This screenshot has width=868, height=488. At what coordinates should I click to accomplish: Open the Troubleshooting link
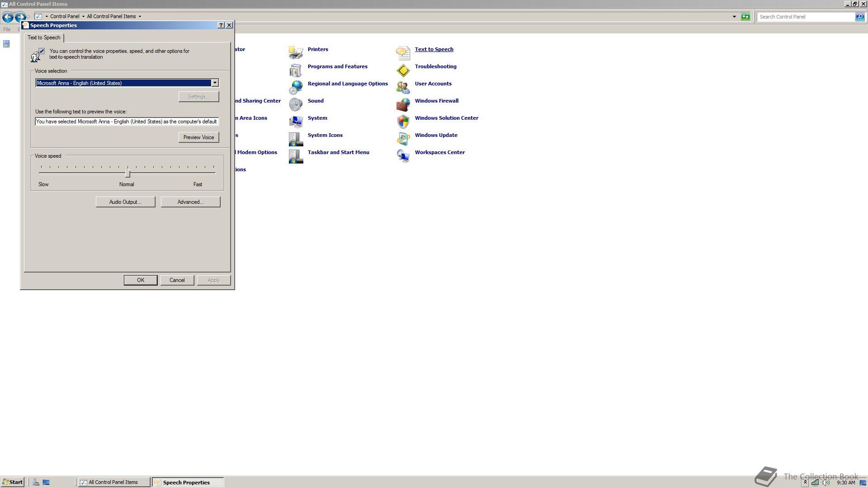[x=435, y=66]
